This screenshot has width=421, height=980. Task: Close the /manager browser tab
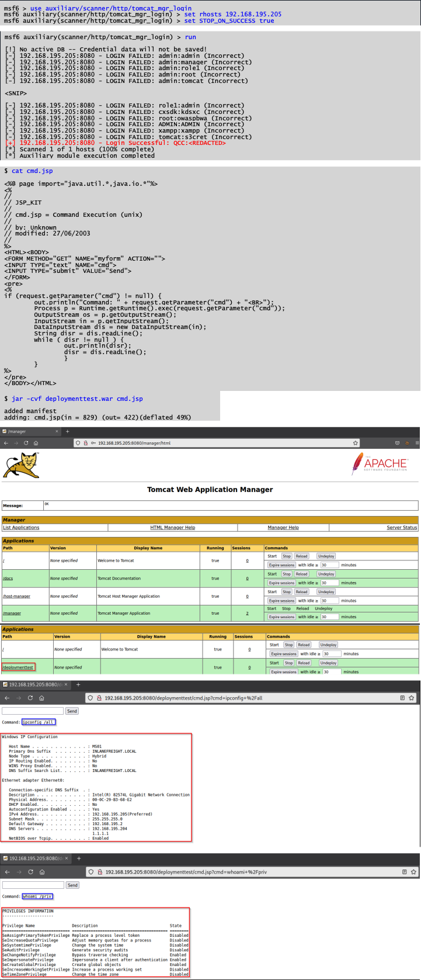click(57, 431)
